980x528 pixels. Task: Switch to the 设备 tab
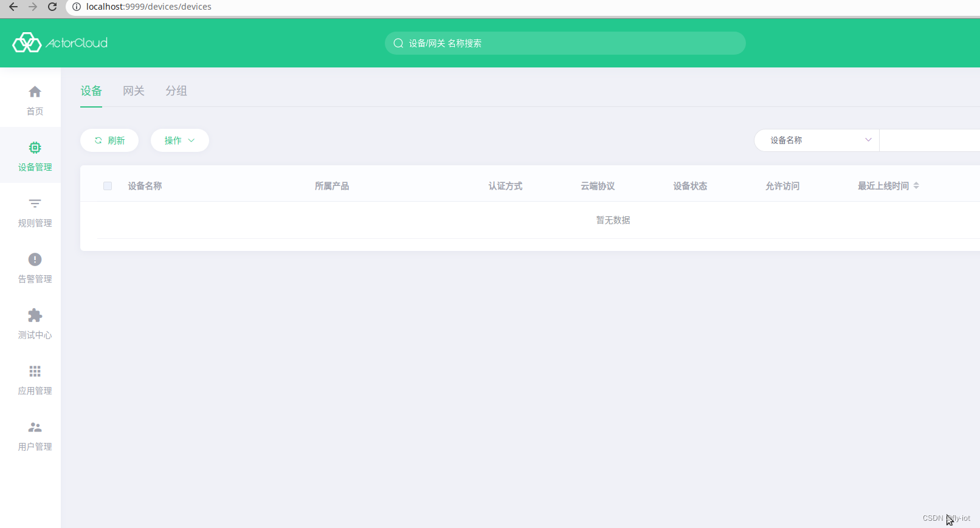click(x=91, y=91)
